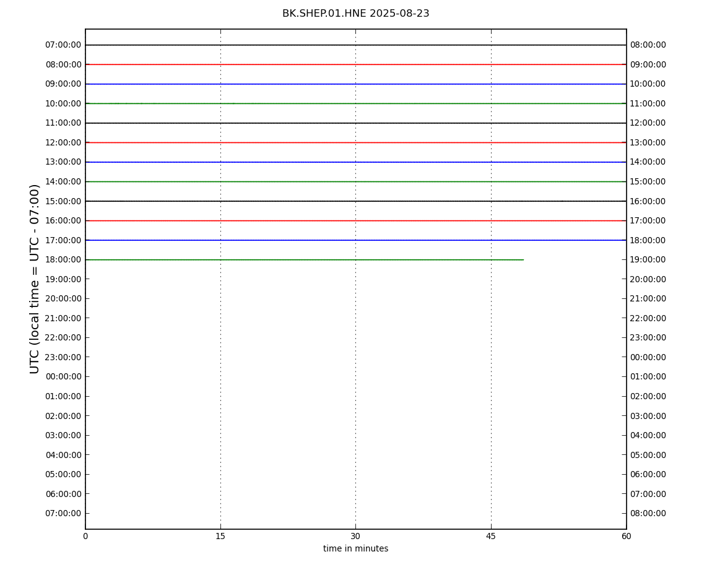Viewport: 712px width, 588px height.
Task: Click the left-axis UTC label 22:00:00
Action: 63,338
